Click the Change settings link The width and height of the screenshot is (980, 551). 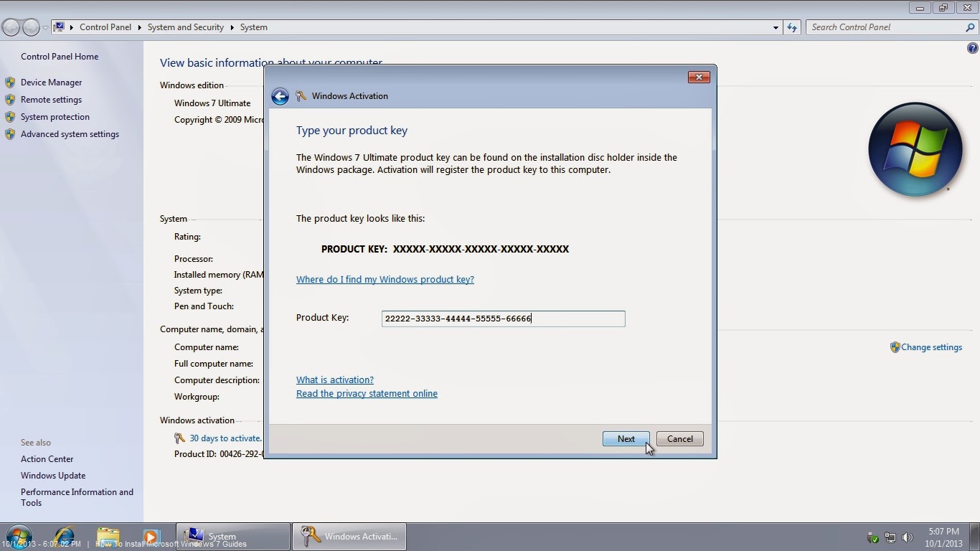[931, 347]
